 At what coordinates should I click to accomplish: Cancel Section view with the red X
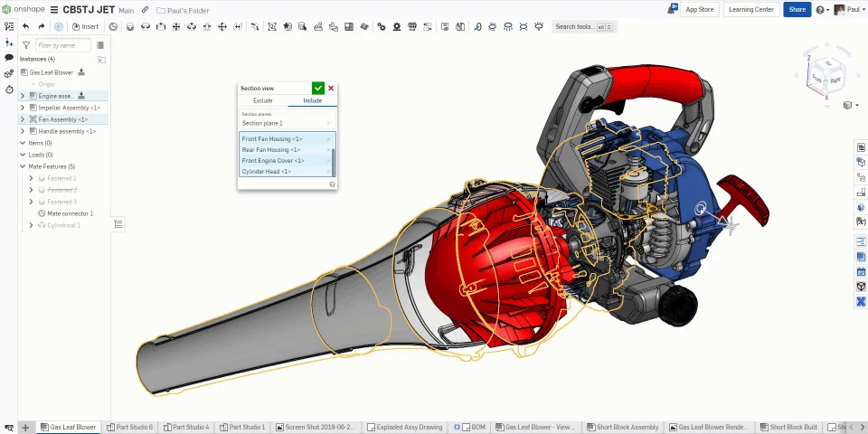click(331, 88)
